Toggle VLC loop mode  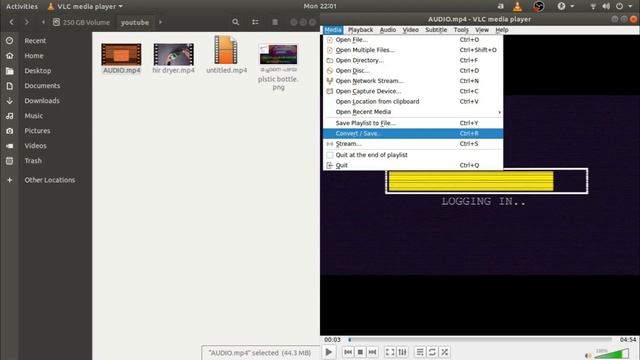coord(432,352)
